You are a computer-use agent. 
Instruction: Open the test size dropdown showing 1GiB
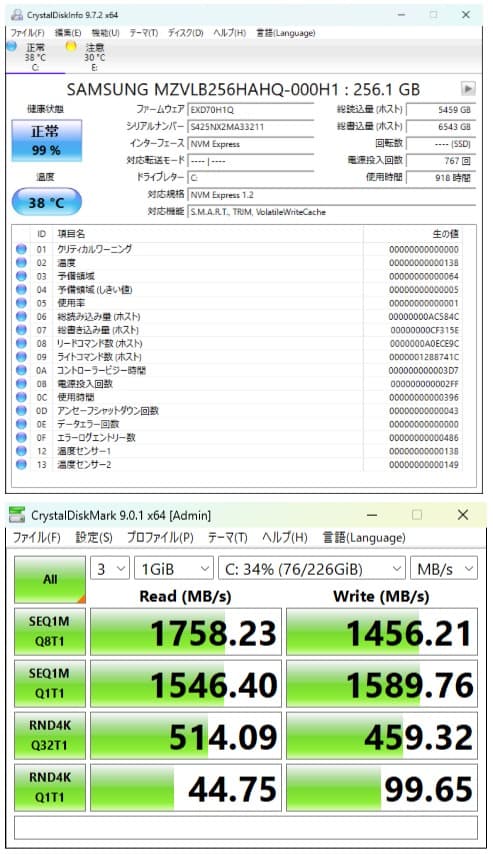coord(174,569)
